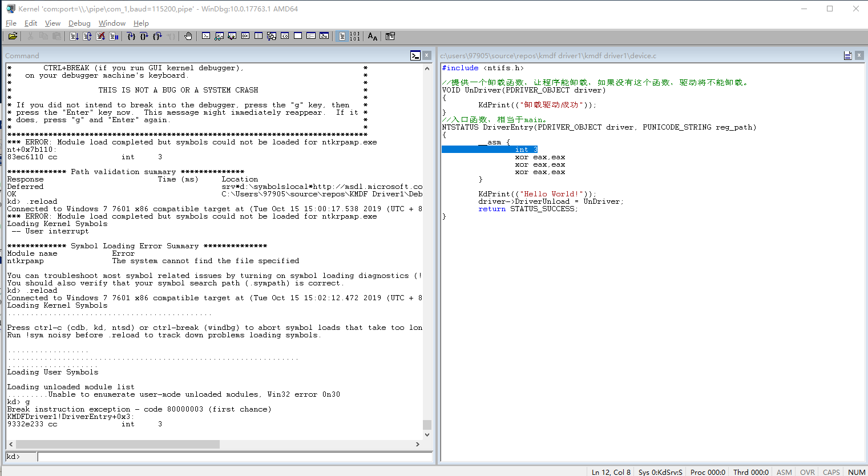The width and height of the screenshot is (868, 476).
Task: Open the Debug menu
Action: 79,23
